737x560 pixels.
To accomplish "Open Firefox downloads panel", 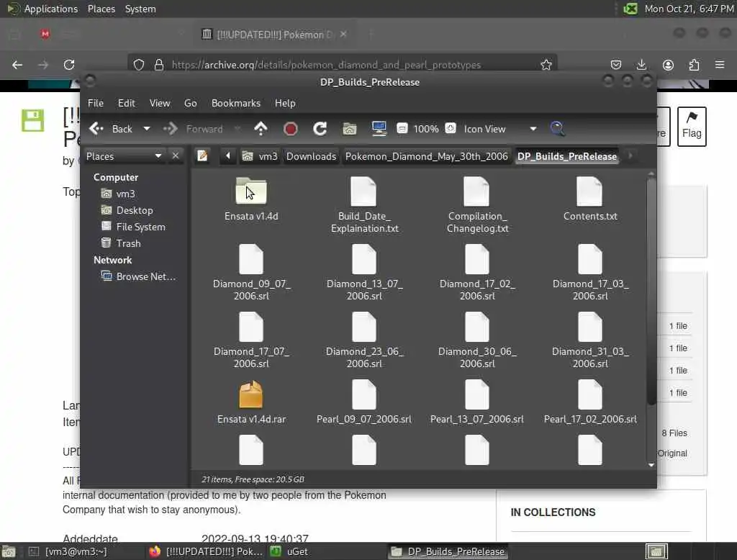I will point(641,64).
